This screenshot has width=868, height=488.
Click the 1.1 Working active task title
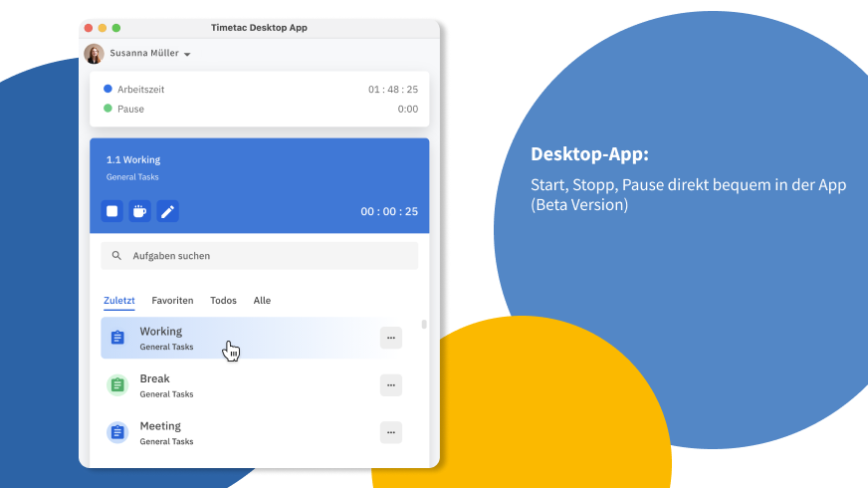[133, 159]
